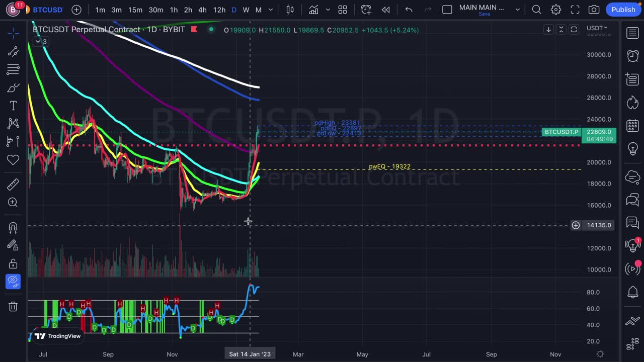
Task: Open the calendar panel
Action: tap(633, 126)
